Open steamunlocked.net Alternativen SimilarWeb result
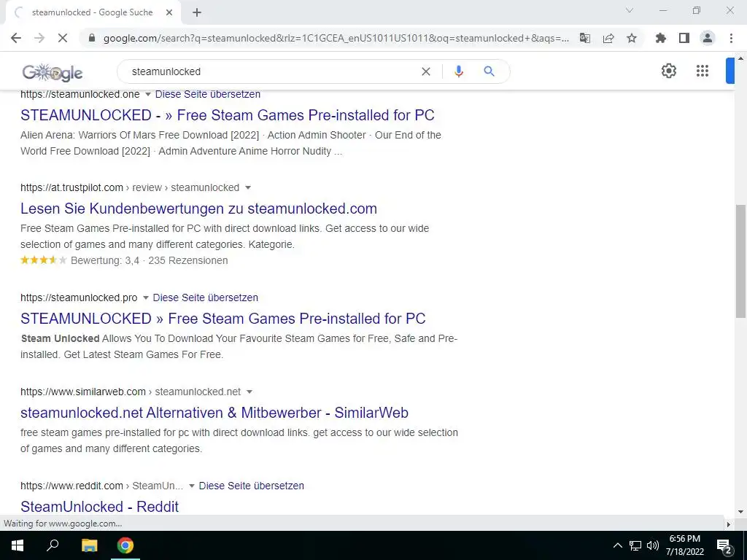Viewport: 747px width, 560px height. tap(214, 413)
